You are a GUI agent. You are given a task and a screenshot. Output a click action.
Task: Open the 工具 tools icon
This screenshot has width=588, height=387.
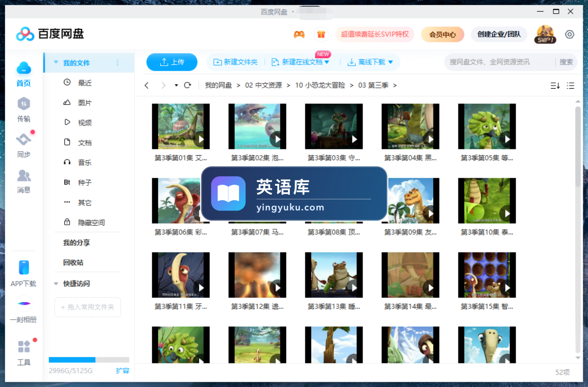click(24, 347)
